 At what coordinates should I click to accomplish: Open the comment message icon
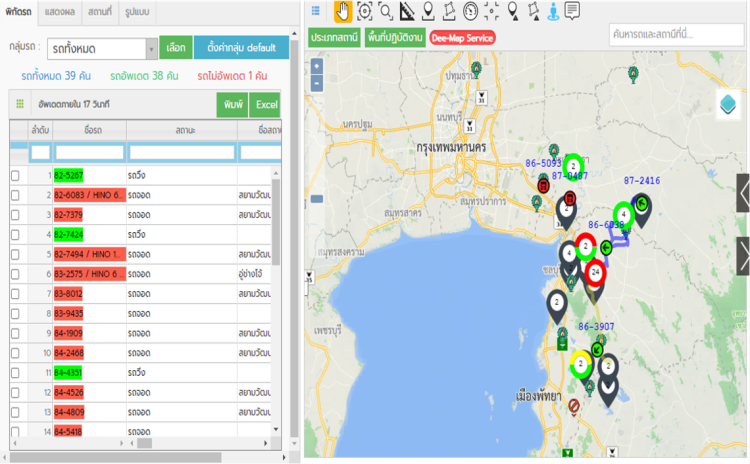(x=572, y=11)
